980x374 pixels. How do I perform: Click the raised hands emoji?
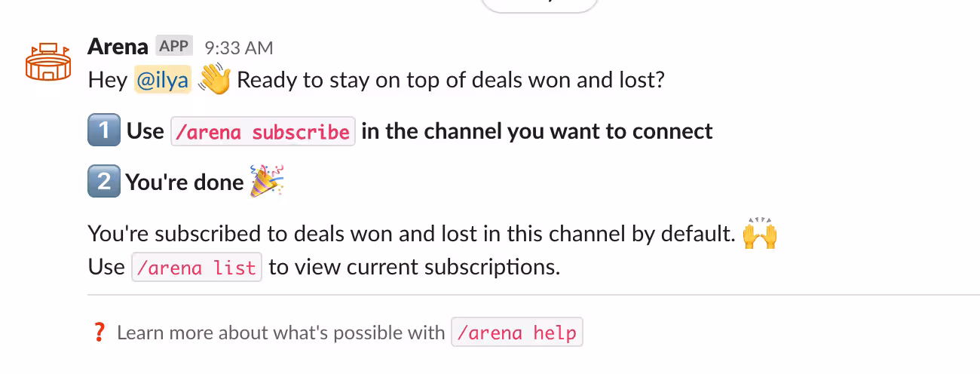[759, 234]
